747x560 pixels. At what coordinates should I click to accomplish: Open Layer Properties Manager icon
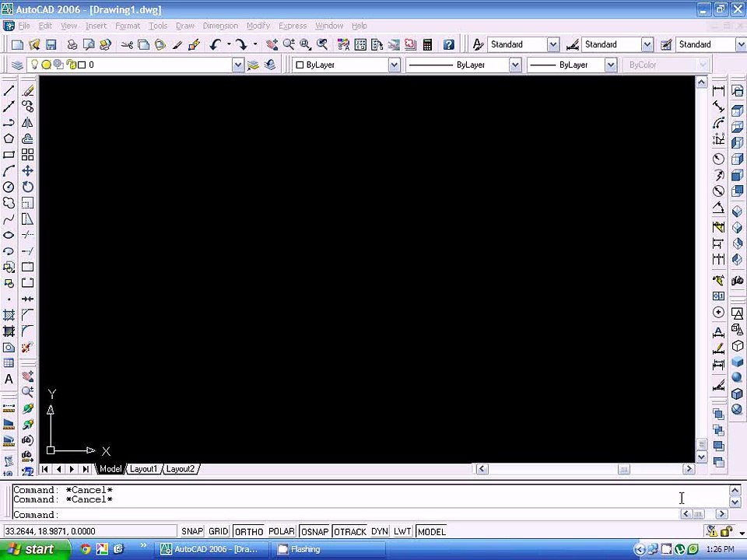[x=17, y=65]
